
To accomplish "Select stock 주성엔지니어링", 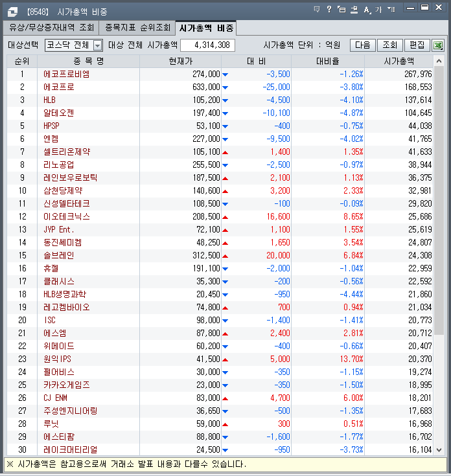I will tap(70, 411).
